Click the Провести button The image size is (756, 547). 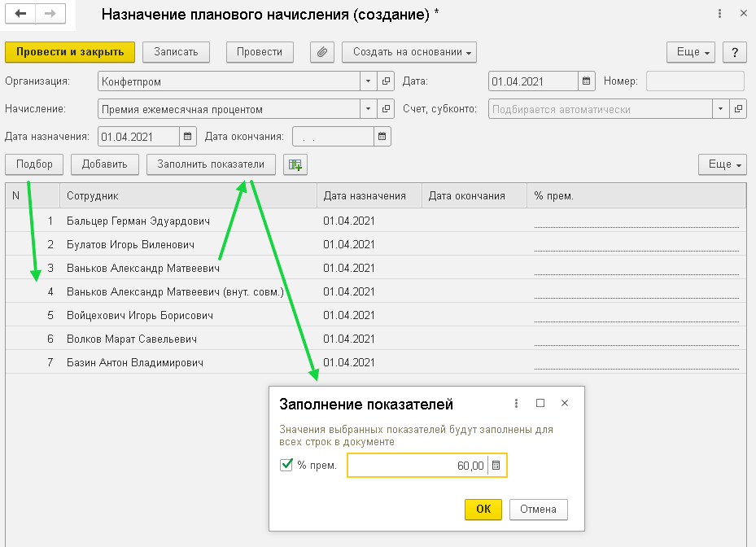(x=260, y=52)
